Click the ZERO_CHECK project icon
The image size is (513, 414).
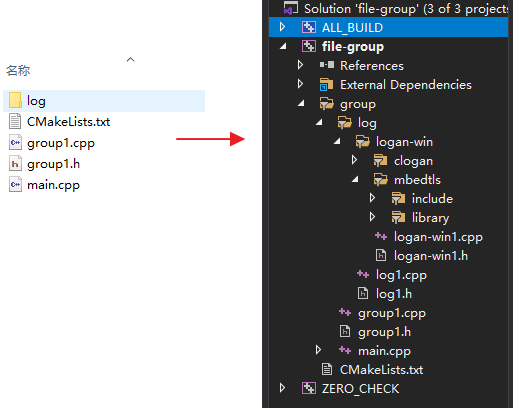pos(309,388)
